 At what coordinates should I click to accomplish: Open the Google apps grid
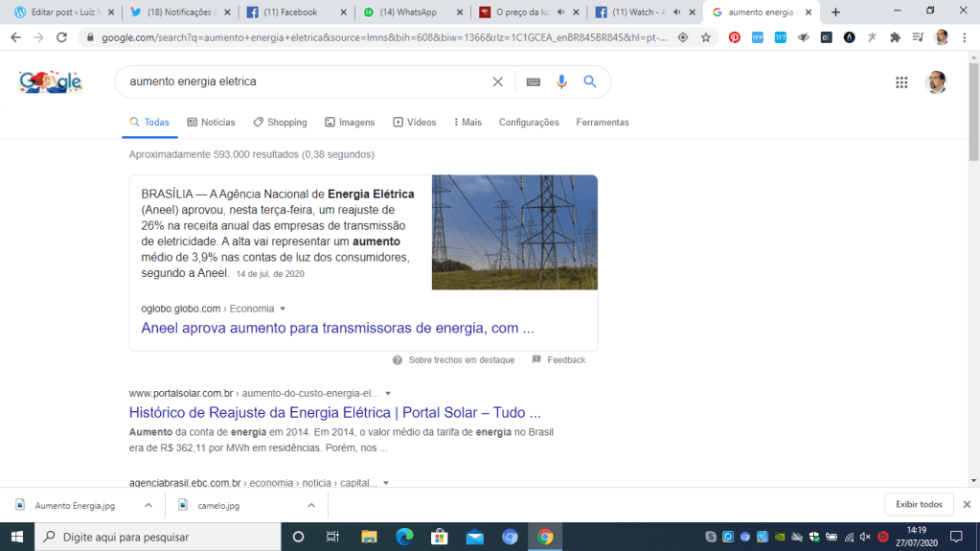click(x=901, y=82)
